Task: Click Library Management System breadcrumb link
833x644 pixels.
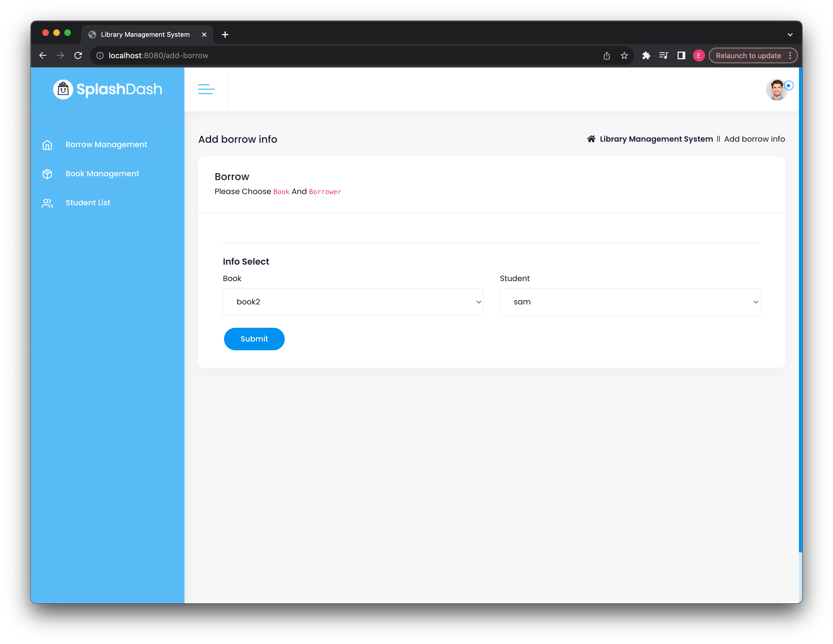Action: point(656,139)
